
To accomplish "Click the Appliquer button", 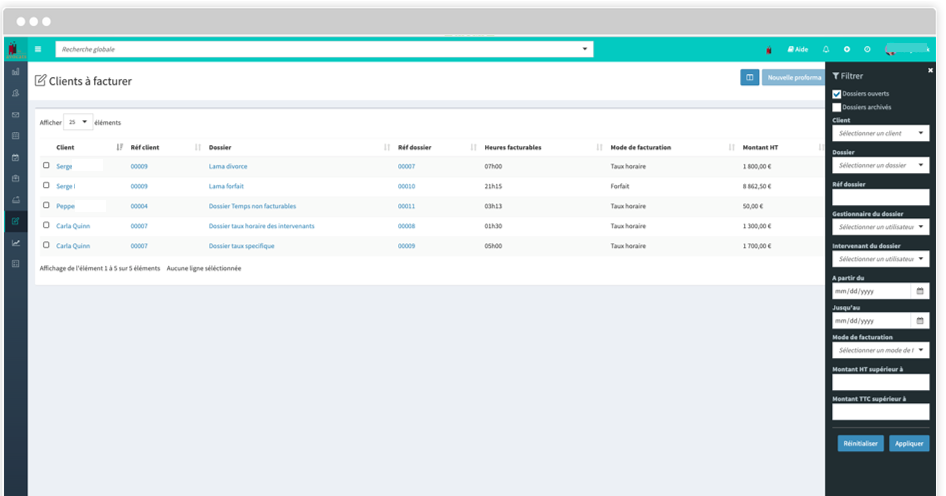I will pos(909,444).
